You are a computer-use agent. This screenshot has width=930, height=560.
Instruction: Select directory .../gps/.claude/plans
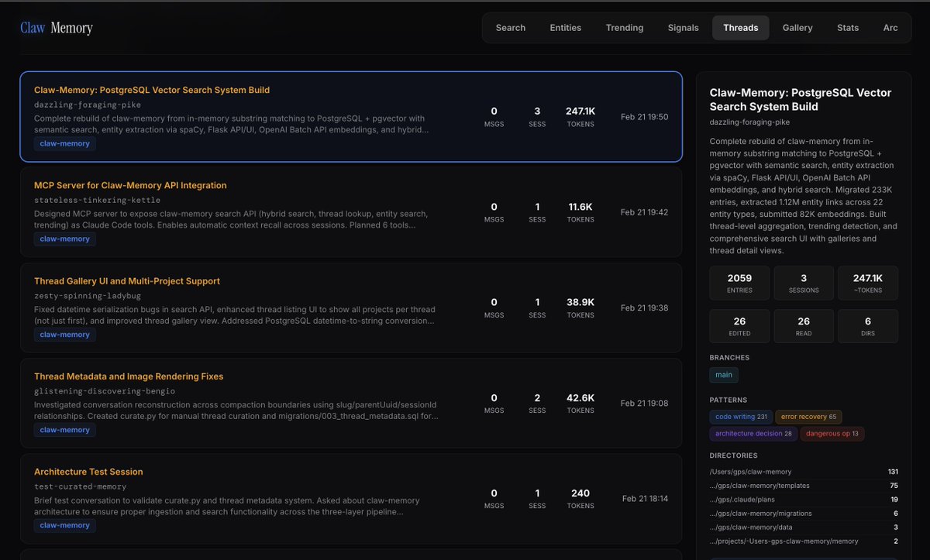(804, 500)
